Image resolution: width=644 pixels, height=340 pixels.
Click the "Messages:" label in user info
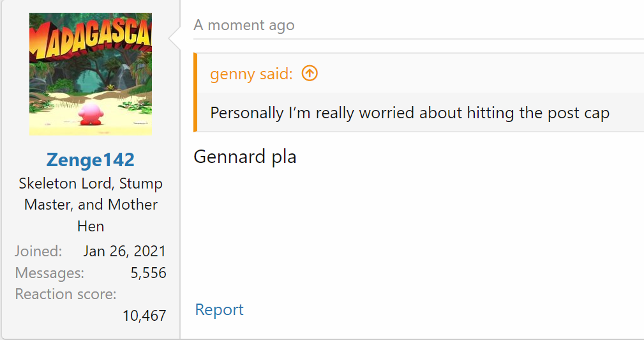coord(50,273)
